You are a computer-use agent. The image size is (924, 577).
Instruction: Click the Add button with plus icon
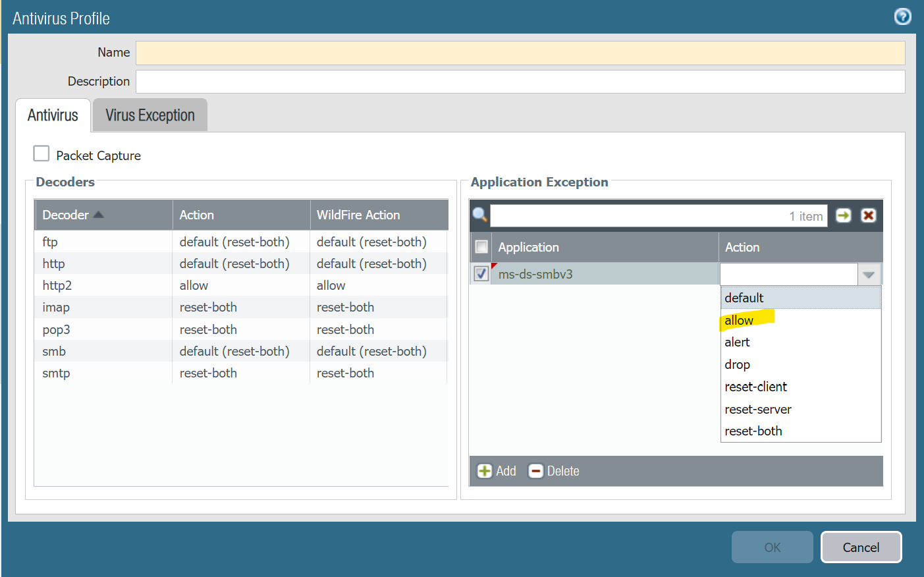tap(497, 471)
